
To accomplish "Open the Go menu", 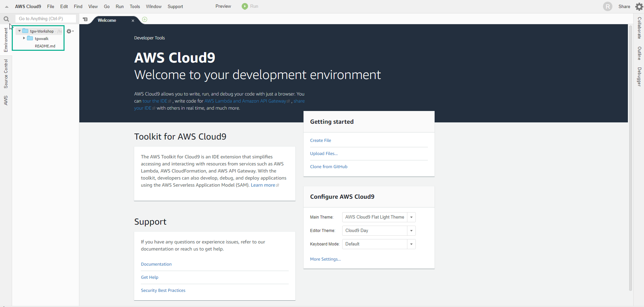I will click(x=107, y=6).
